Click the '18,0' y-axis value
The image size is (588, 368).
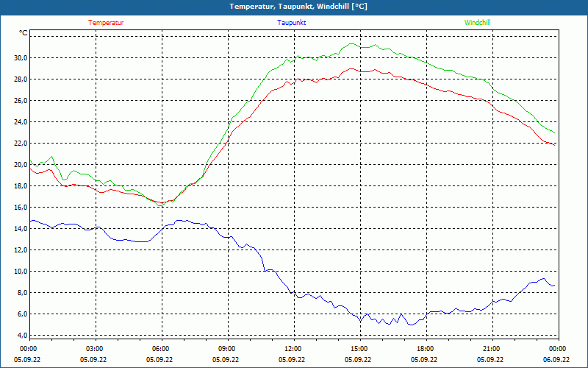21,186
